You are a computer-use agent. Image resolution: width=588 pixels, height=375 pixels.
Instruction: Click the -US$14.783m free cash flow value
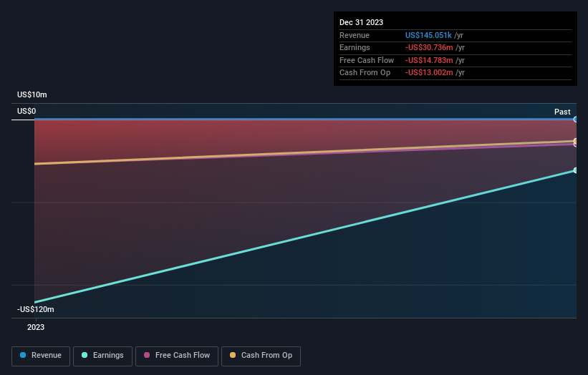429,60
